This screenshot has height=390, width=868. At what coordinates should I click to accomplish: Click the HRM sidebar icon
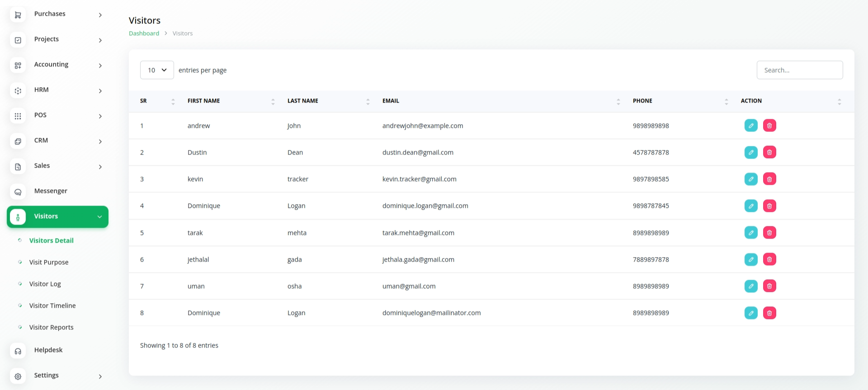click(18, 91)
